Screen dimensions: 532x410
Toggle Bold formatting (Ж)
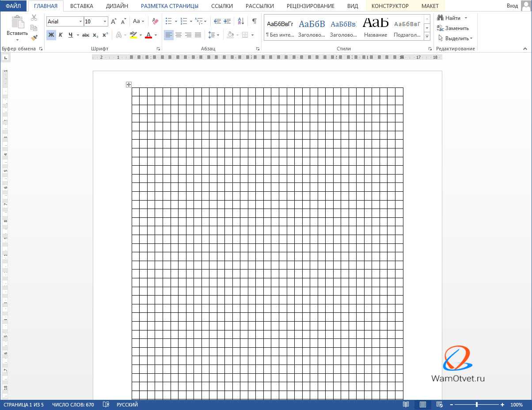coord(51,35)
